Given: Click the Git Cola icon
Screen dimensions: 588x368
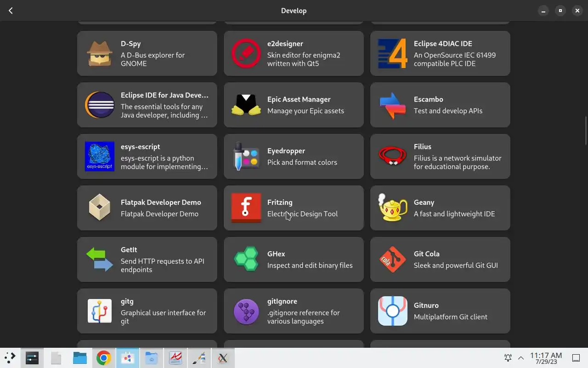Looking at the screenshot, I should (393, 259).
